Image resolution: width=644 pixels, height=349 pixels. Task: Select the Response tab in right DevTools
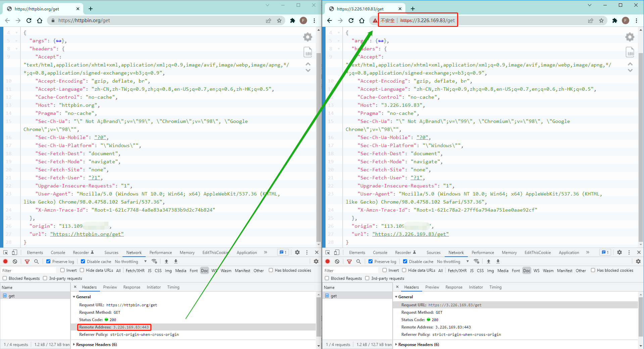click(454, 287)
